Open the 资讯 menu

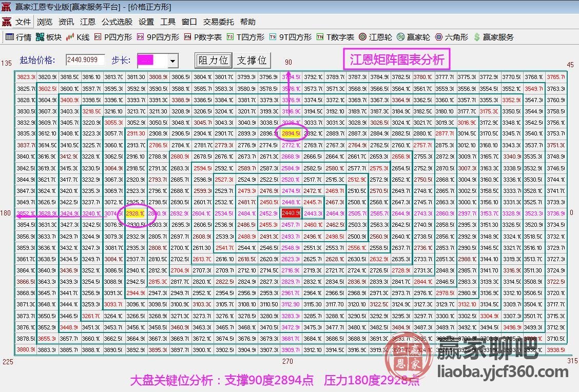66,22
